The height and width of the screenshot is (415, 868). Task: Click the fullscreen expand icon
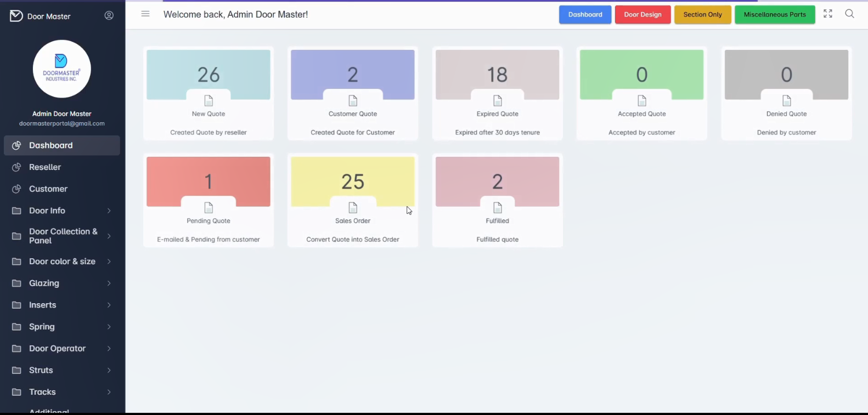point(827,14)
